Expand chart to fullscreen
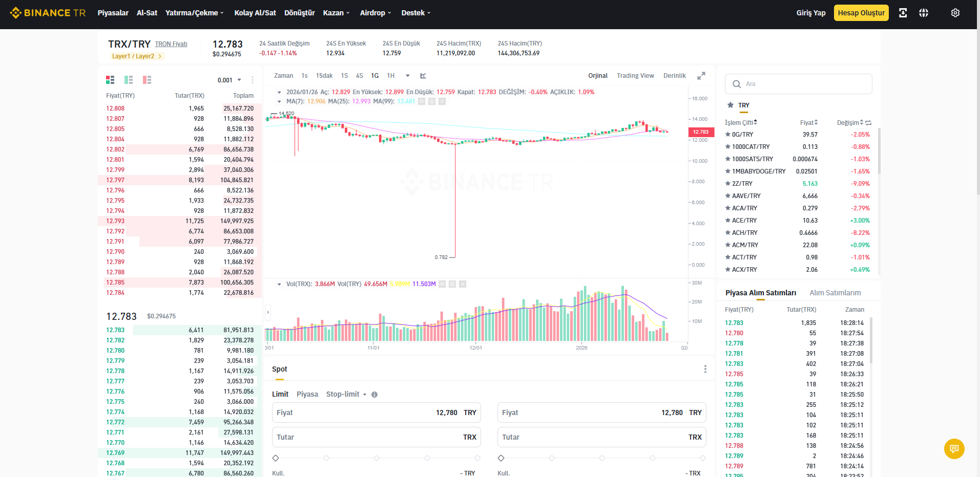 (x=701, y=76)
